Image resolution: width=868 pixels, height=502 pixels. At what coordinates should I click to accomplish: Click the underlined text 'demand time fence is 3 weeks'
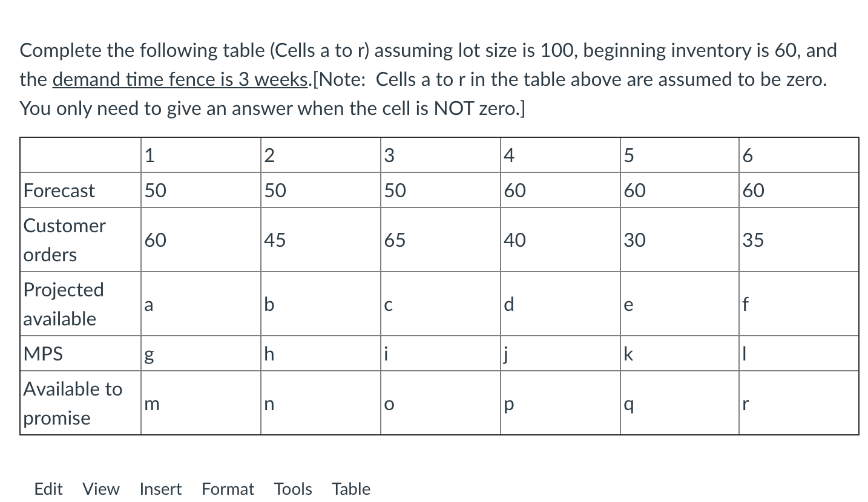click(179, 79)
